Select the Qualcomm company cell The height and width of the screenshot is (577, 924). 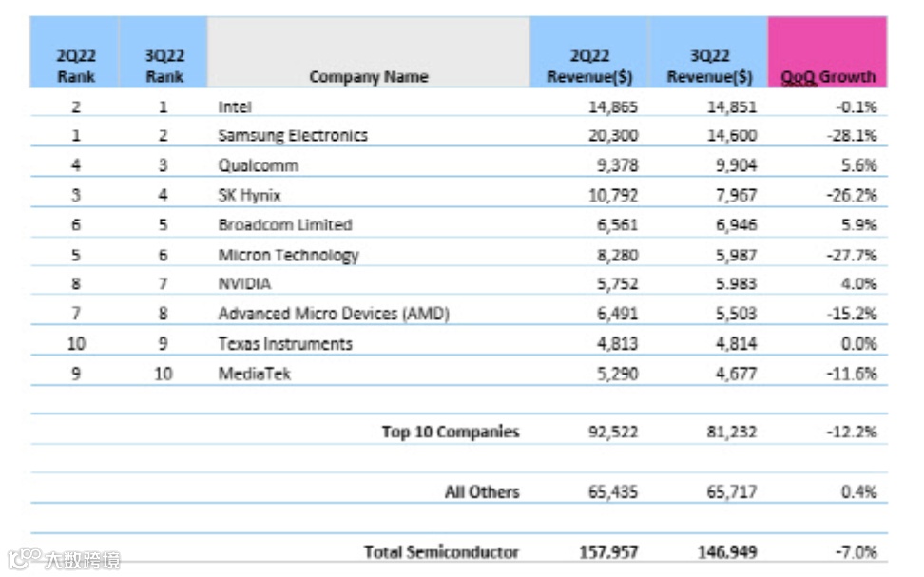point(259,165)
